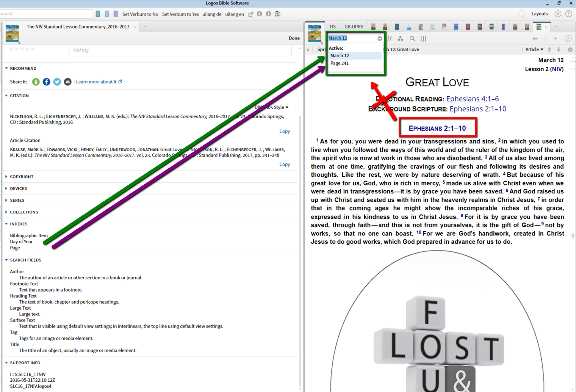This screenshot has width=576, height=392.
Task: Go to previous article with up arrow
Action: pyautogui.click(x=549, y=50)
